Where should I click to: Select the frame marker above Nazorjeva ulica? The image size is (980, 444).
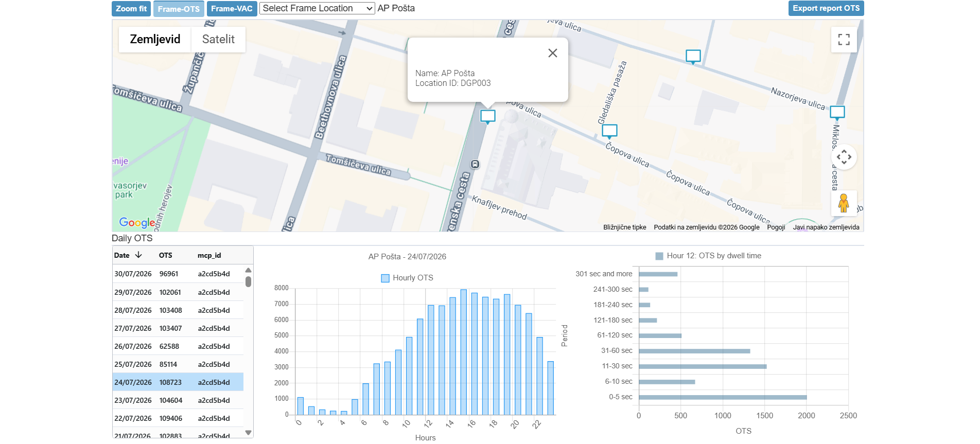(x=693, y=57)
